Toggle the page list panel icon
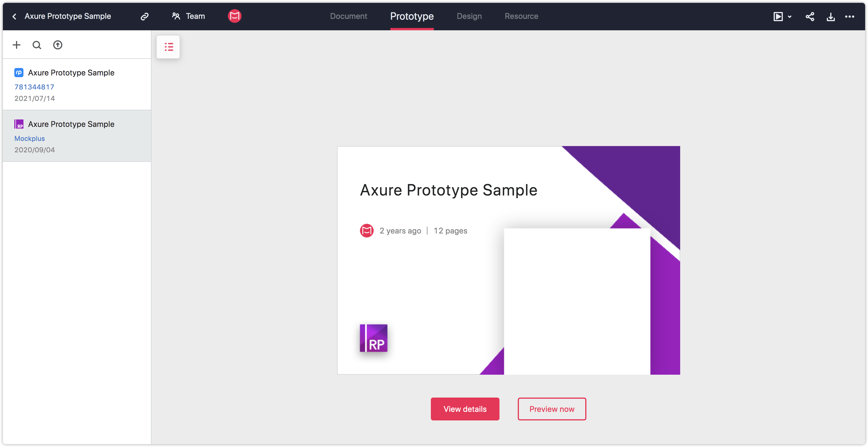The image size is (868, 447). point(168,47)
